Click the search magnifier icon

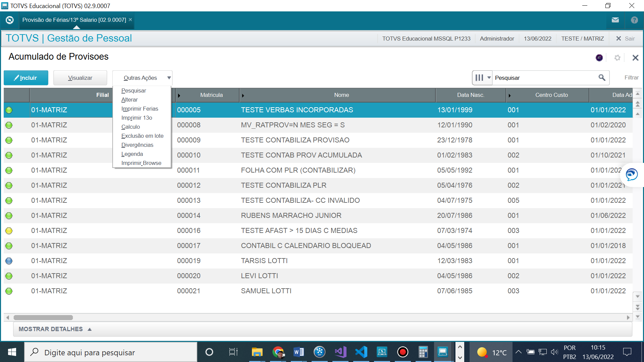602,78
